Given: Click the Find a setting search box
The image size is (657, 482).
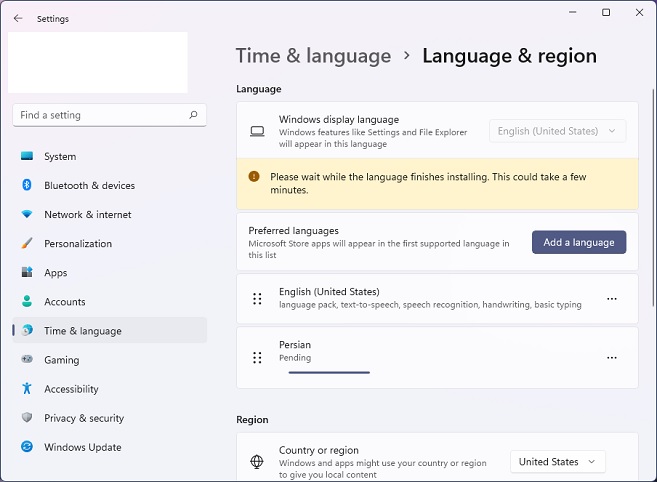Looking at the screenshot, I should click(x=109, y=115).
